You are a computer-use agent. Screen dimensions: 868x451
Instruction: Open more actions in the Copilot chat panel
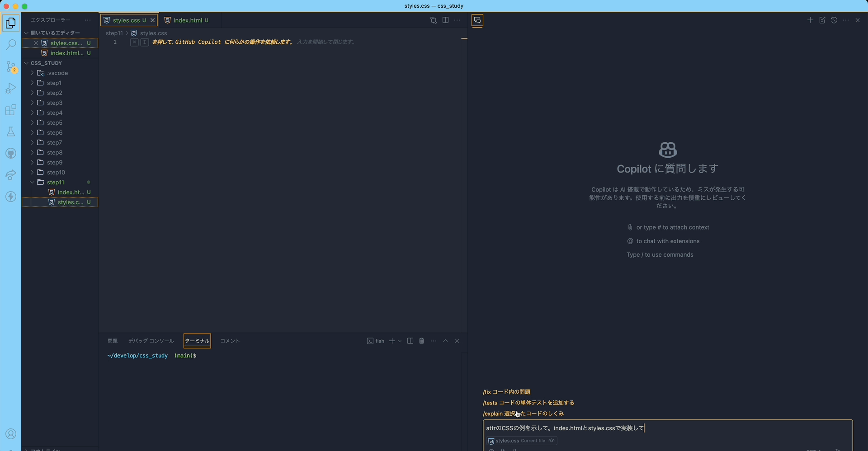pyautogui.click(x=846, y=20)
